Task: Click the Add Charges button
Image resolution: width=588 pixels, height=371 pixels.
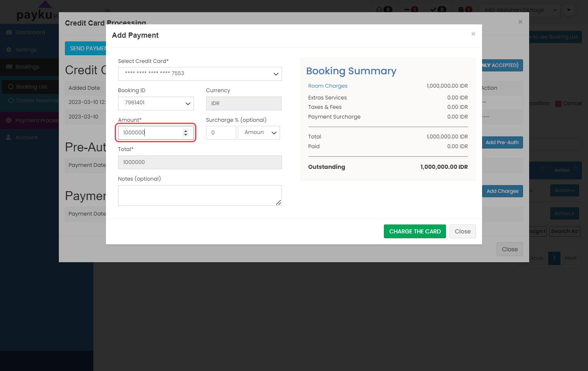Action: click(x=502, y=191)
